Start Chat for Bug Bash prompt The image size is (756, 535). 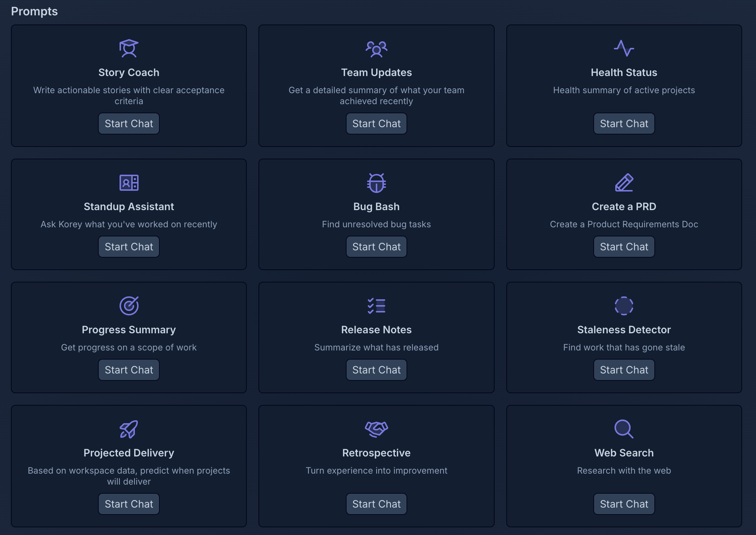coord(376,247)
